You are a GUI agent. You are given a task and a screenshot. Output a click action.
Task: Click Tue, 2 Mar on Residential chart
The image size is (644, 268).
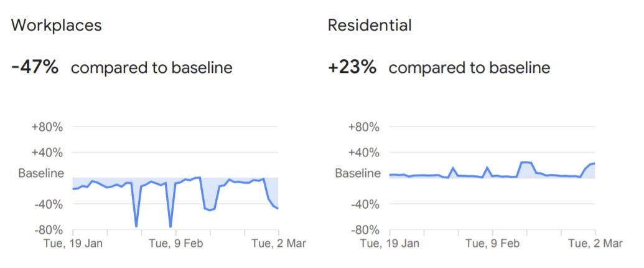pos(595,243)
